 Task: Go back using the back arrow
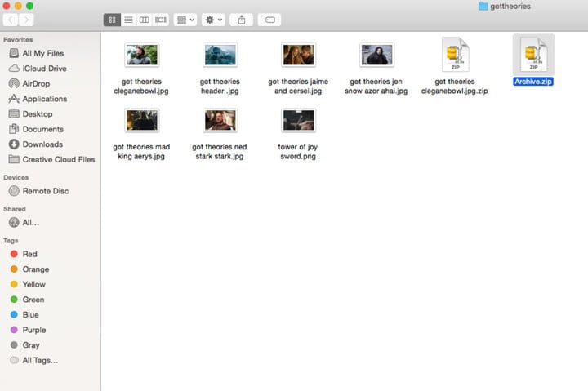point(11,20)
